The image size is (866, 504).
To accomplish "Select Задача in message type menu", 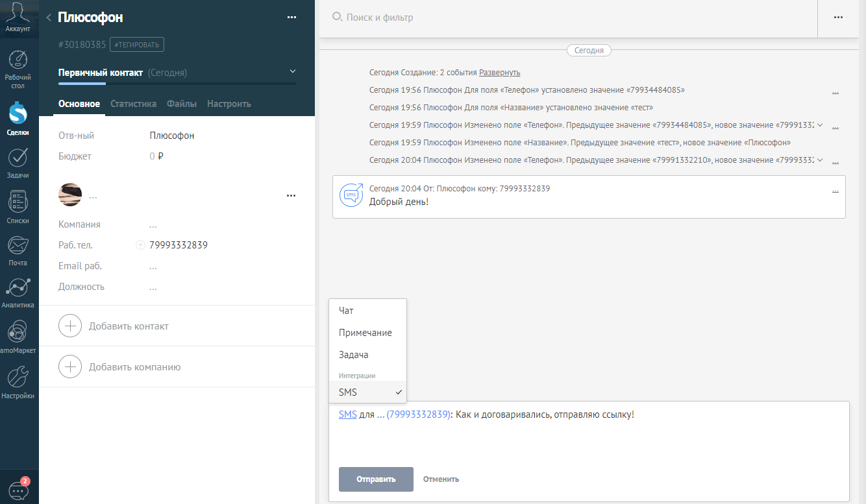I will tap(367, 355).
